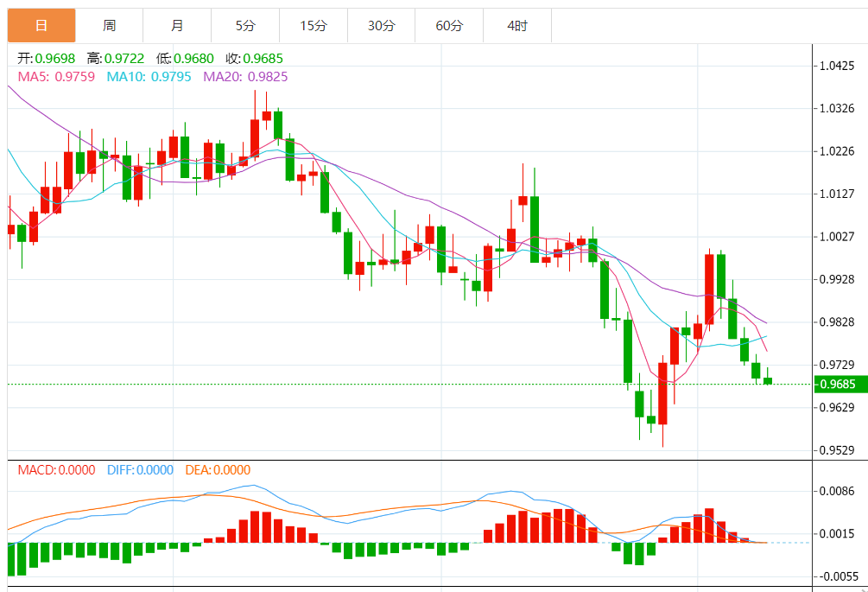The height and width of the screenshot is (592, 868).
Task: Open the 4时 timeframe tab
Action: click(x=517, y=25)
